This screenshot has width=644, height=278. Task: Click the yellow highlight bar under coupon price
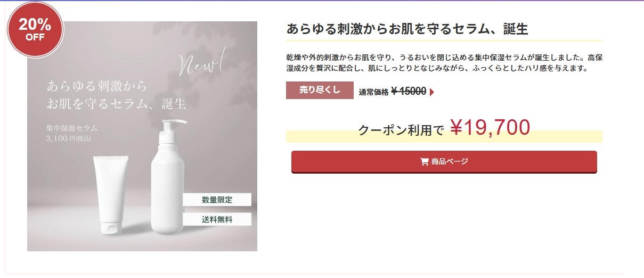[565, 137]
